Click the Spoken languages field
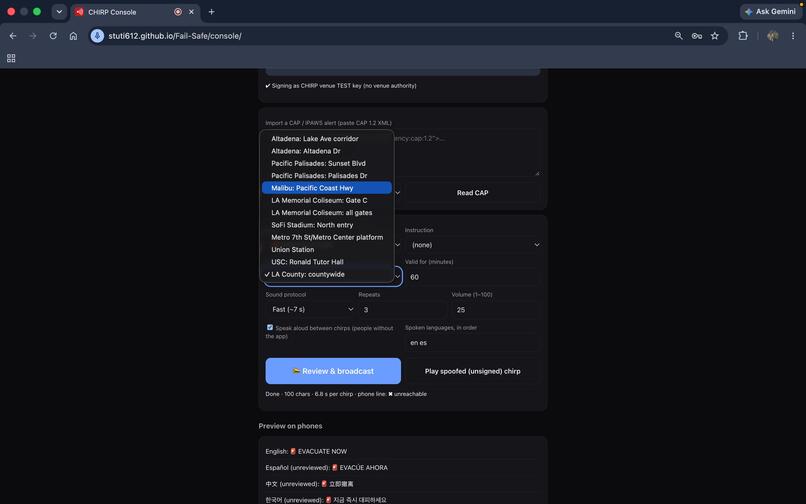Screen dimensions: 806x504 coord(472,343)
